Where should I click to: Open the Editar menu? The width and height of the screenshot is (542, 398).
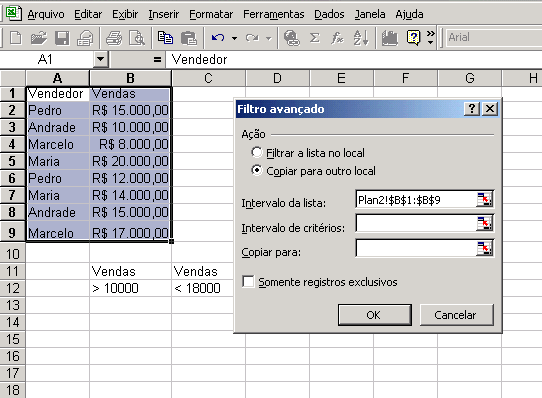88,14
